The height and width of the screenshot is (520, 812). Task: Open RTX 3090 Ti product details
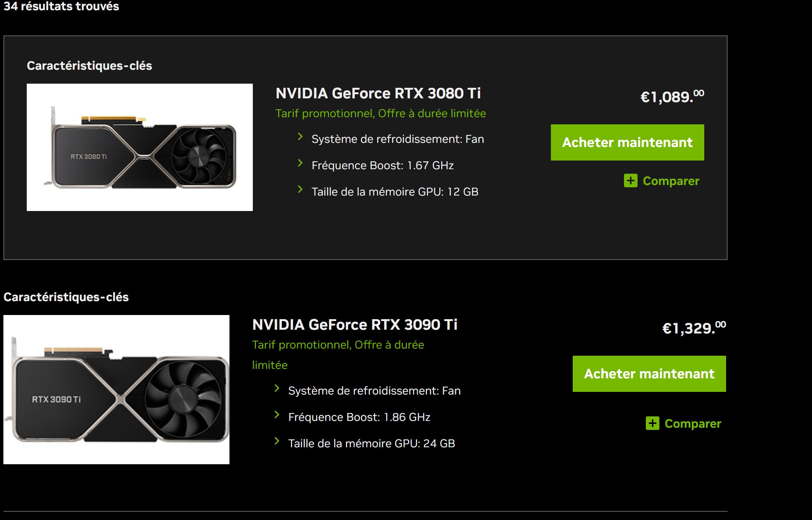click(356, 324)
